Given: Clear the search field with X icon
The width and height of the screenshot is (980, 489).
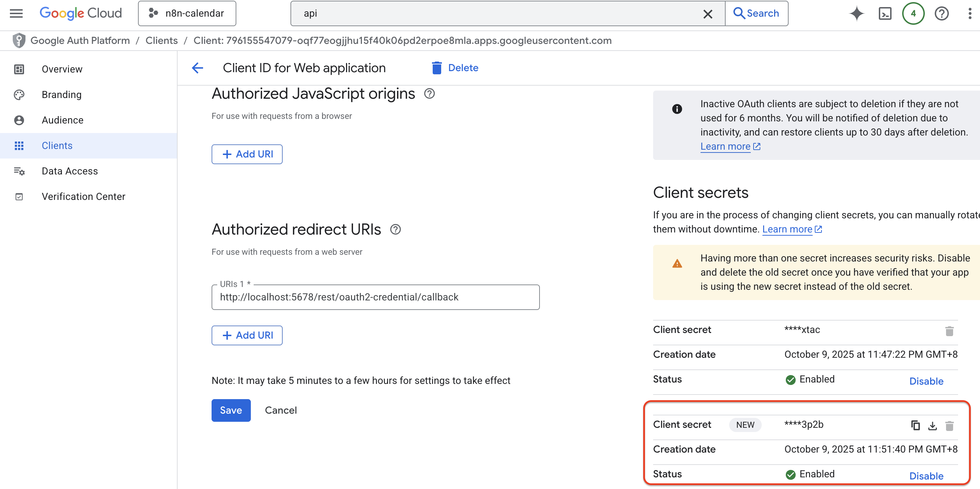Looking at the screenshot, I should (707, 14).
